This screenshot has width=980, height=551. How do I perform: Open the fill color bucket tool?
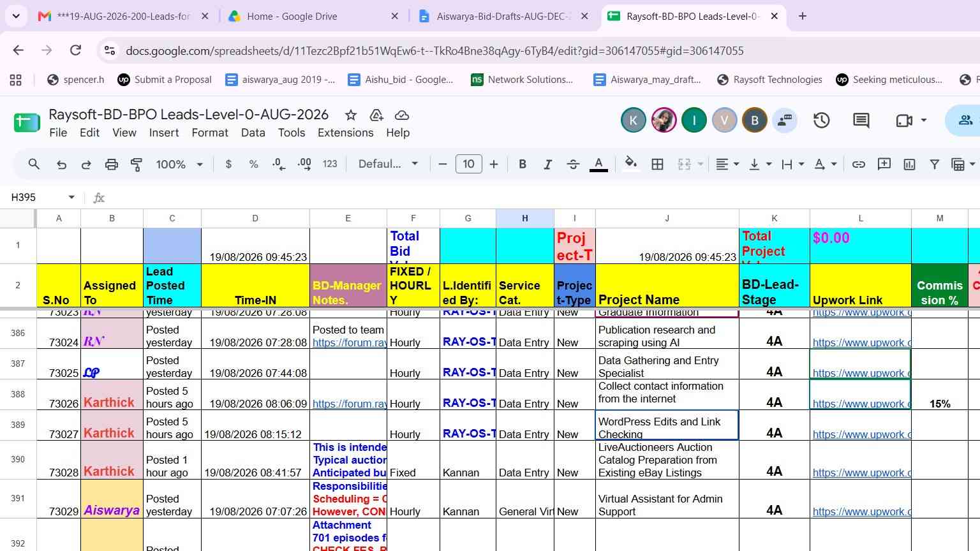point(630,164)
